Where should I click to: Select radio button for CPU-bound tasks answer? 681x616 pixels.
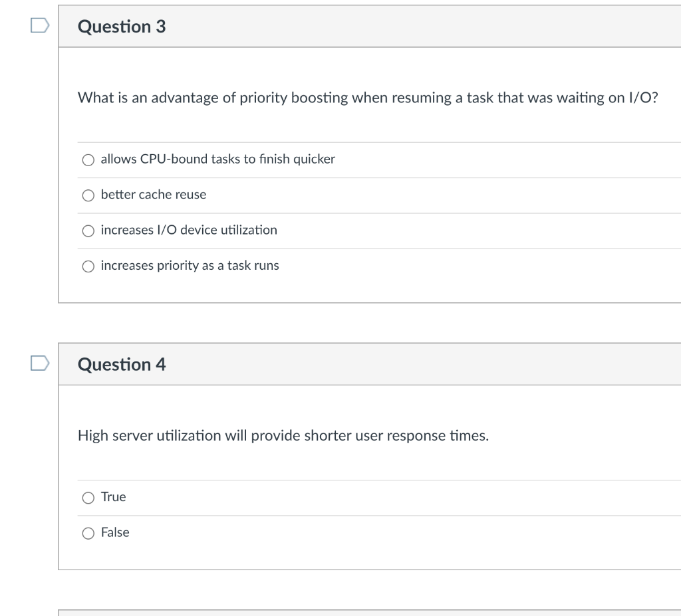(88, 159)
